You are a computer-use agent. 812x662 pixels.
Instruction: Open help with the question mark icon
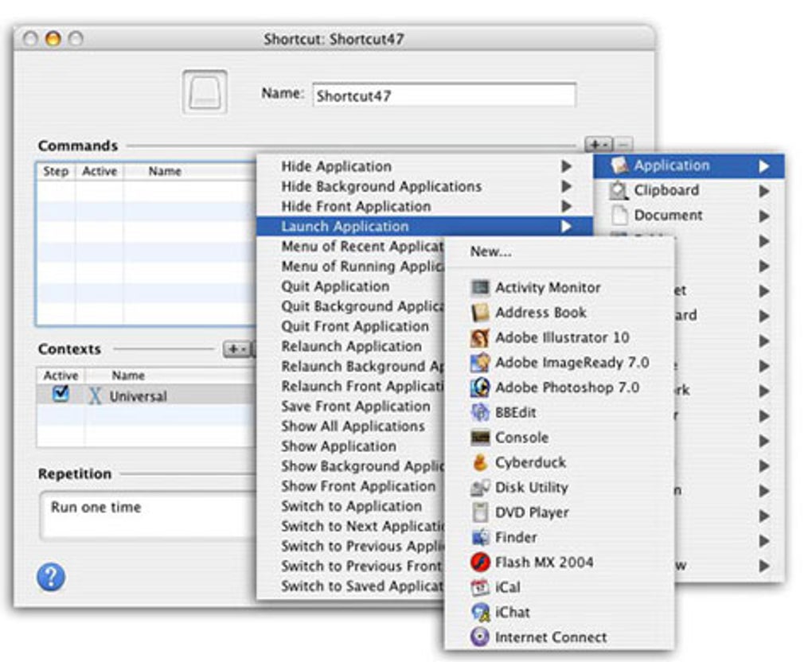click(x=52, y=577)
